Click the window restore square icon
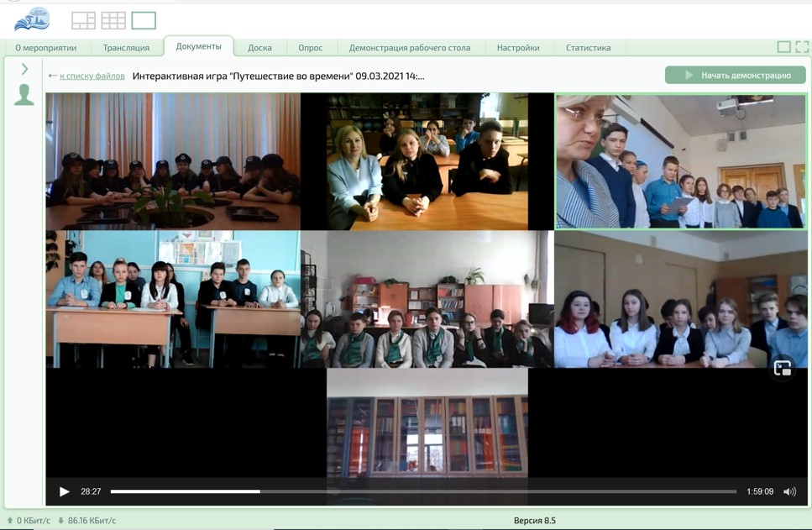Screen dimensions: 812x530 (783, 47)
